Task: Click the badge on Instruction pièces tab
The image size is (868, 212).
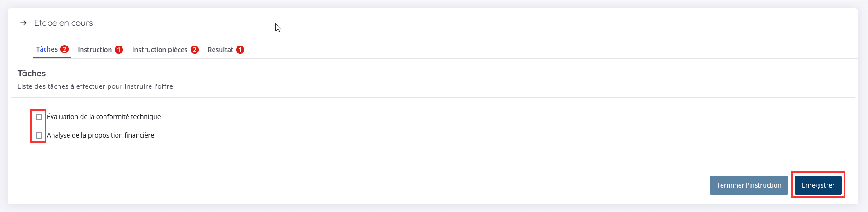Action: [195, 50]
